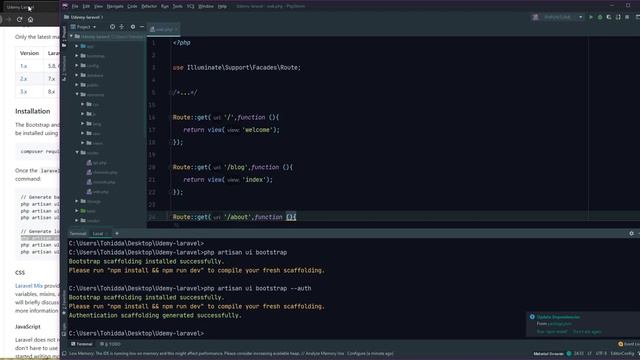Add a new terminal tab with plus
640x360 pixels.
pyautogui.click(x=117, y=233)
